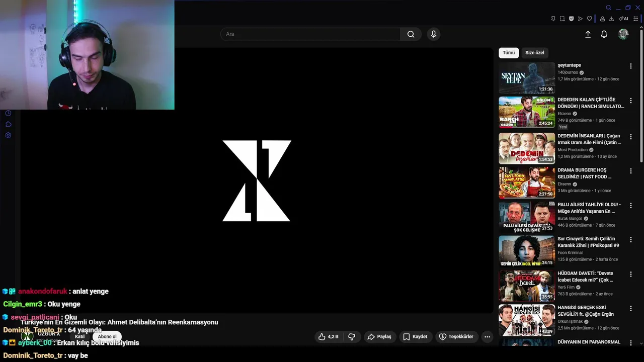The height and width of the screenshot is (362, 644).
Task: Share the video with Paylaş
Action: pos(379,337)
